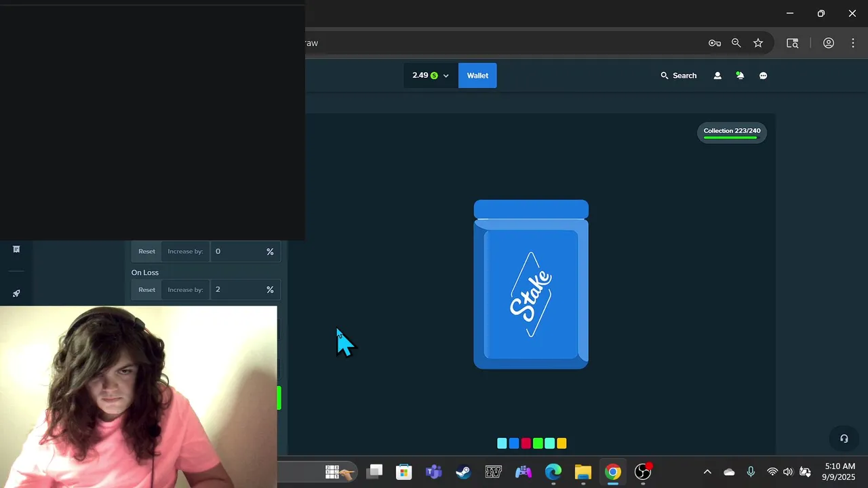This screenshot has height=488, width=868.
Task: Open Microsoft Edge from the taskbar
Action: [553, 472]
